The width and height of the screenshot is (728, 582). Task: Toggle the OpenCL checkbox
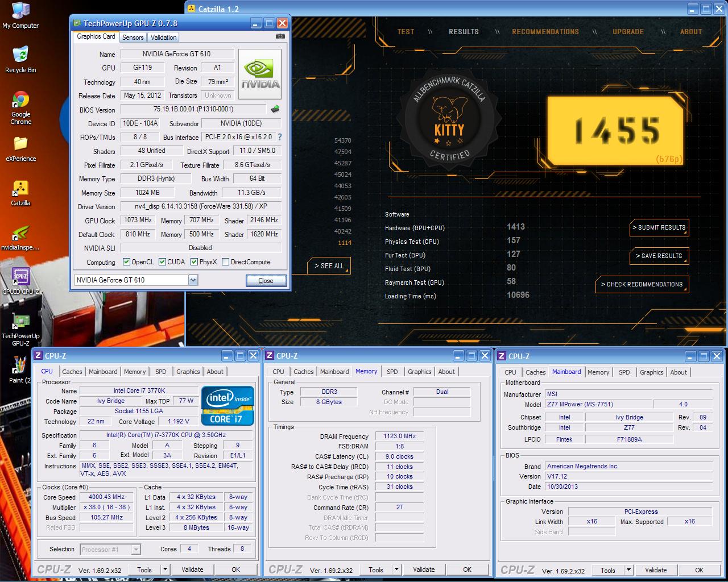click(x=127, y=262)
